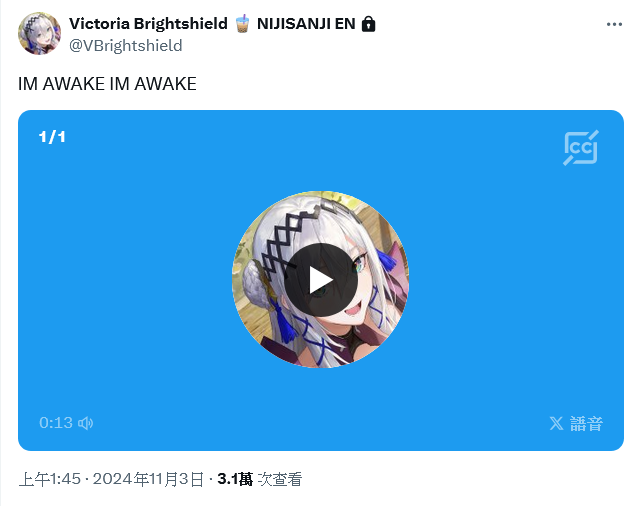Viewport: 641px width, 506px height.
Task: Click the X logo in the player
Action: 556,423
